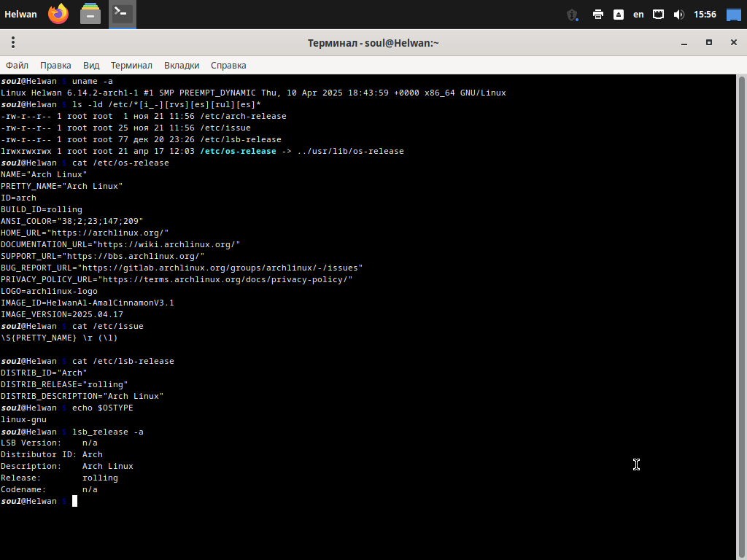
Task: Open the three-dot window menu button
Action: (x=13, y=42)
